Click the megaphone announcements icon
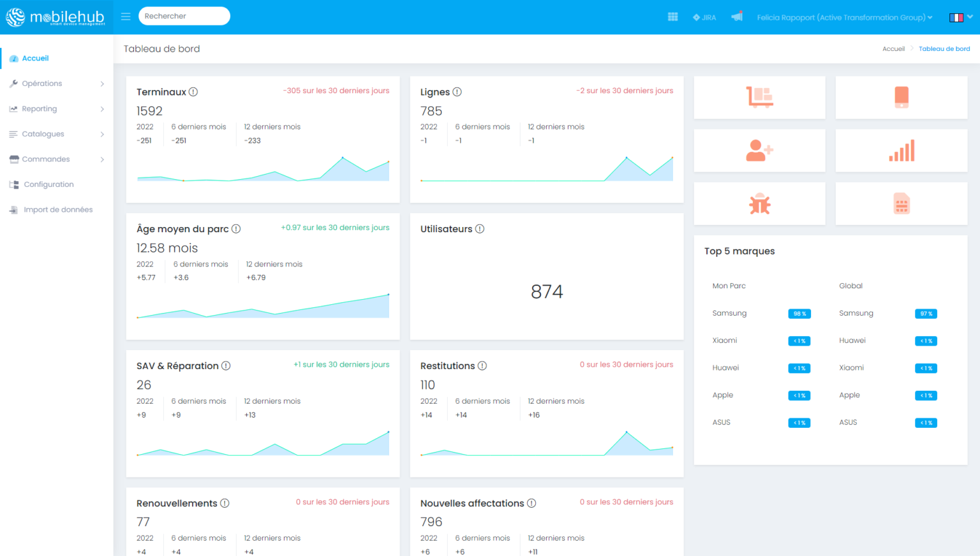This screenshot has width=980, height=556. pos(737,17)
